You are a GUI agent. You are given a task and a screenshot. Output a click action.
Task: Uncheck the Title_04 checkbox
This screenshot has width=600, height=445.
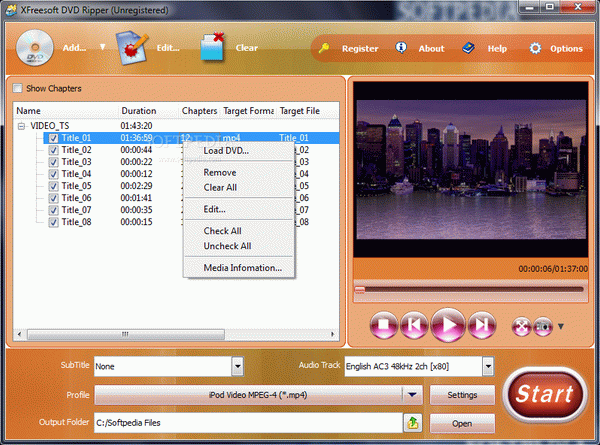pyautogui.click(x=54, y=174)
